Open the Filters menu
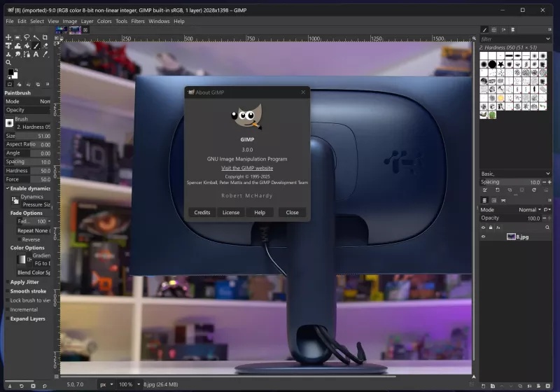 (x=138, y=21)
